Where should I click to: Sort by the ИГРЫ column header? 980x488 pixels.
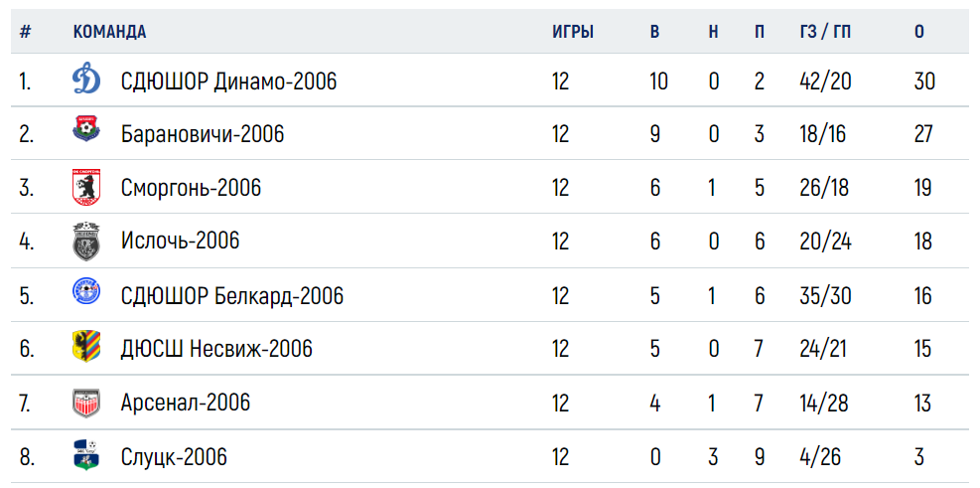[x=573, y=32]
